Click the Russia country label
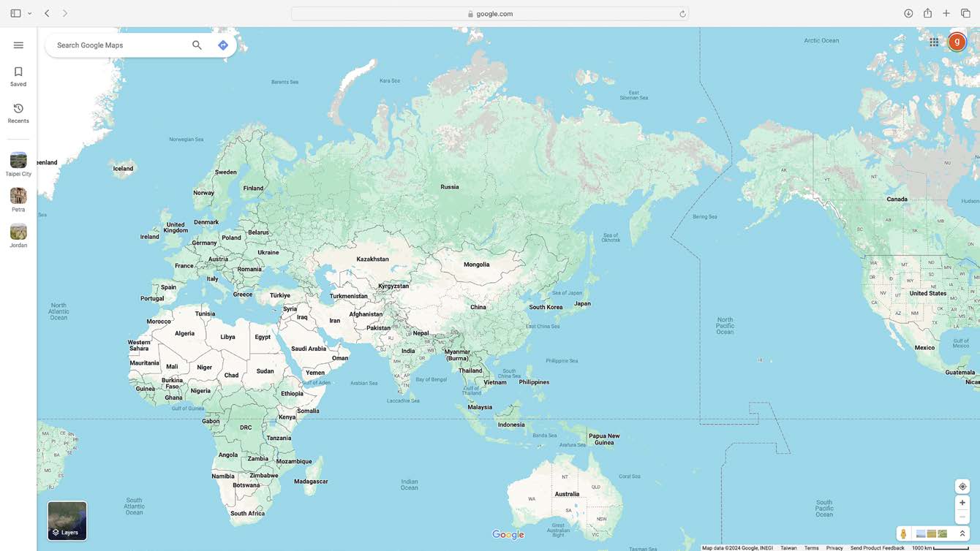Screen dimensions: 980x551 (450, 187)
